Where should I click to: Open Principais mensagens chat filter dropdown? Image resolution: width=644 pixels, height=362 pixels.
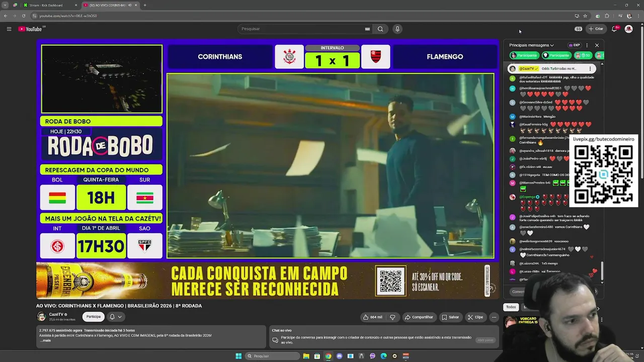coord(531,45)
